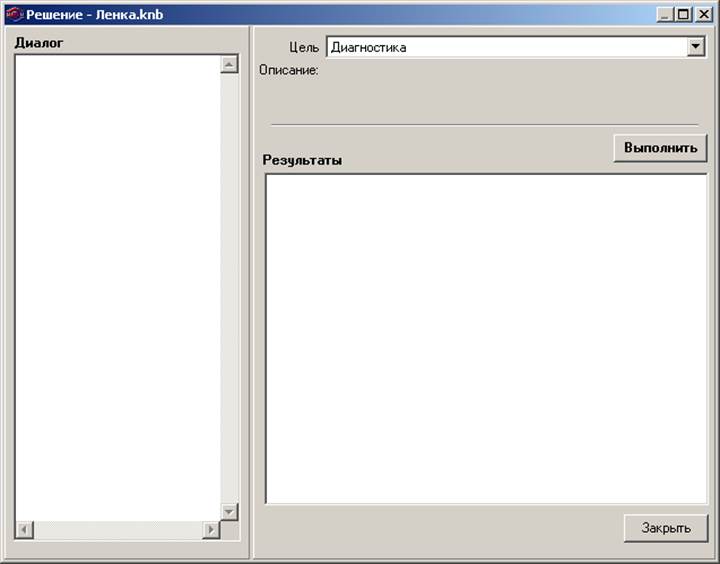The image size is (720, 564).
Task: Click the up arrow of Диалог vertical scrollbar
Action: 229,65
